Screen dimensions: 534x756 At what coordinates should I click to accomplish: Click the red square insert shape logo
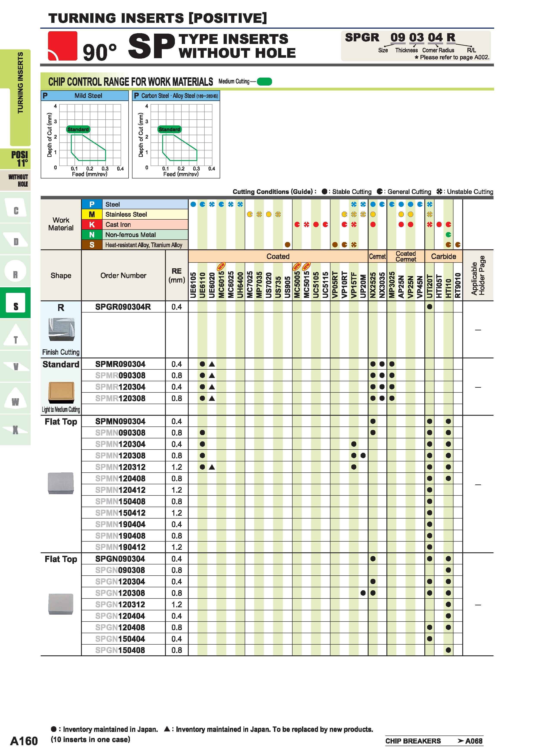click(62, 46)
